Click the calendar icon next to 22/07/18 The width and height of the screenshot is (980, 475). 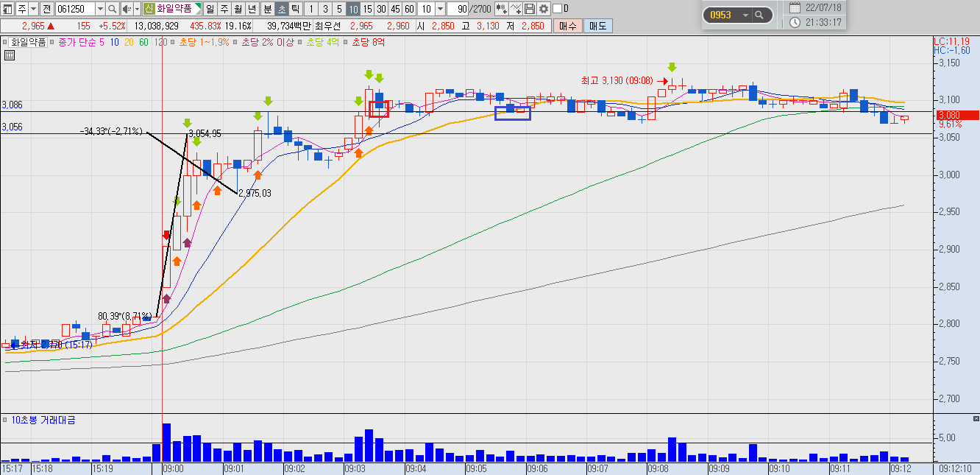(795, 7)
